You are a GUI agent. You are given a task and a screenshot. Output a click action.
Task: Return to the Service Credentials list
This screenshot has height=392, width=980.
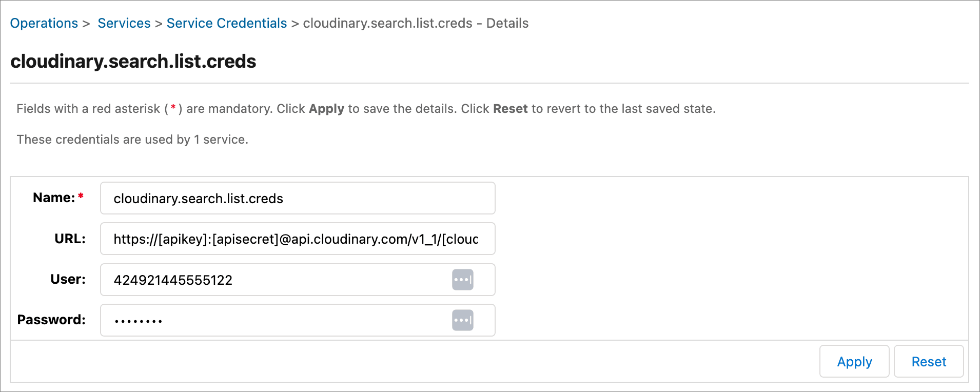[x=226, y=23]
